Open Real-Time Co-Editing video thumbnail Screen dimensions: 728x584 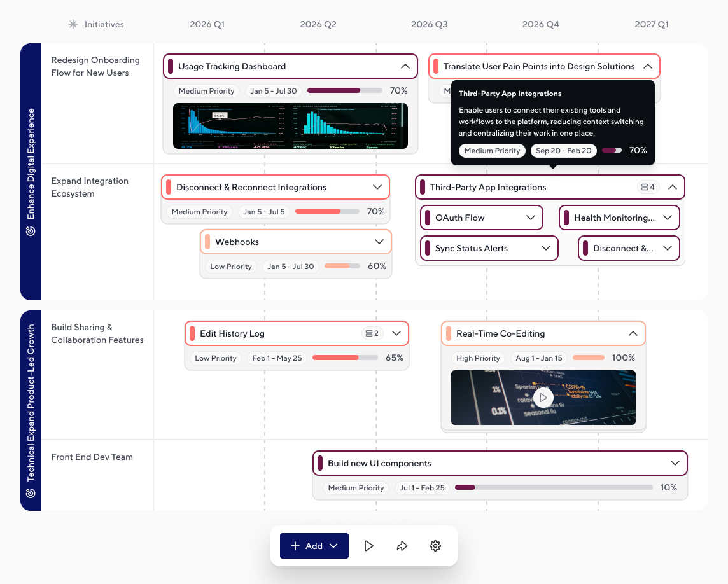click(543, 398)
